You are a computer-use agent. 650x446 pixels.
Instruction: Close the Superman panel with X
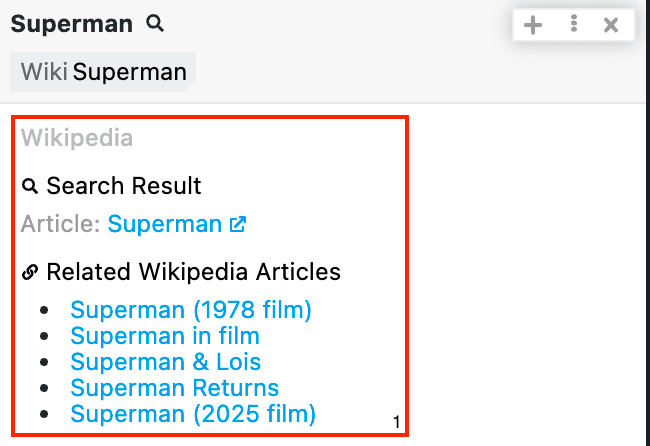(x=611, y=25)
